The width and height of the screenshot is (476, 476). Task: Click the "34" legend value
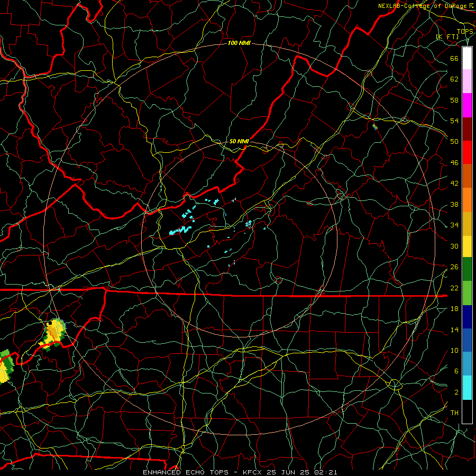(x=454, y=225)
